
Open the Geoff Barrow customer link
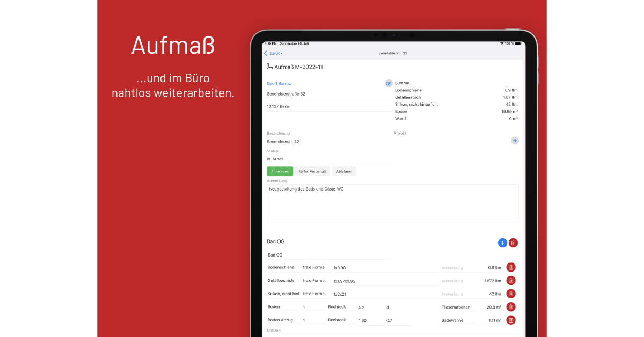(x=279, y=84)
